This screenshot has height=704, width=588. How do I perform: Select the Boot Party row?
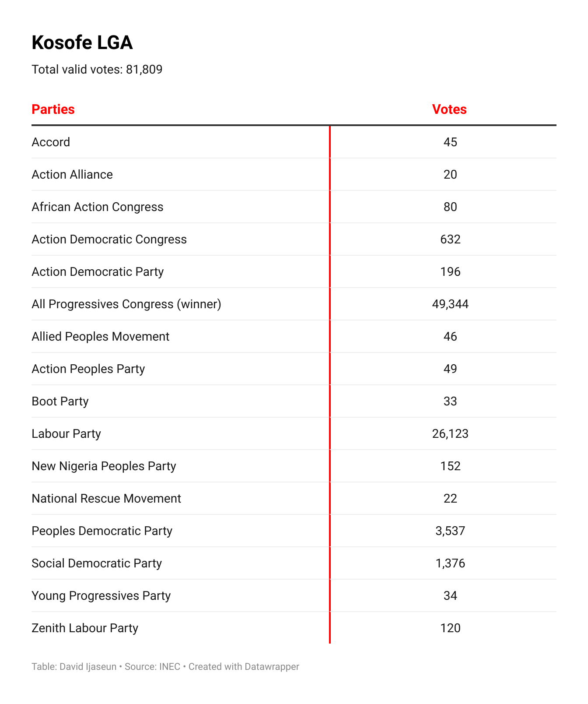(60, 401)
